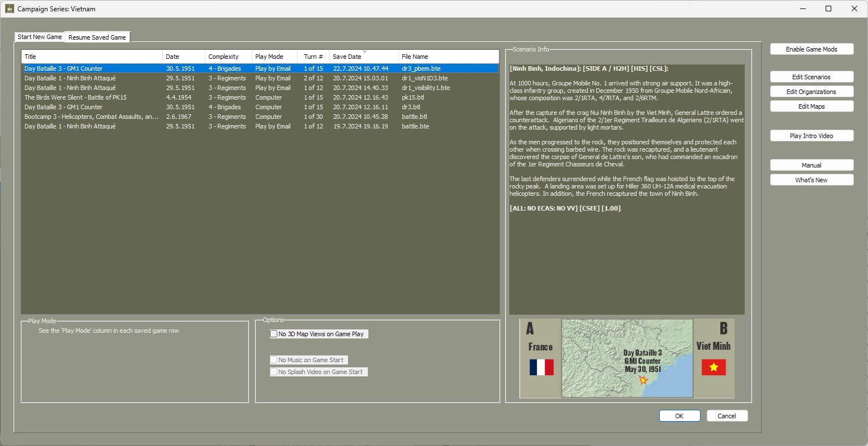Click the scenario description text area
This screenshot has height=446, width=868.
627,189
